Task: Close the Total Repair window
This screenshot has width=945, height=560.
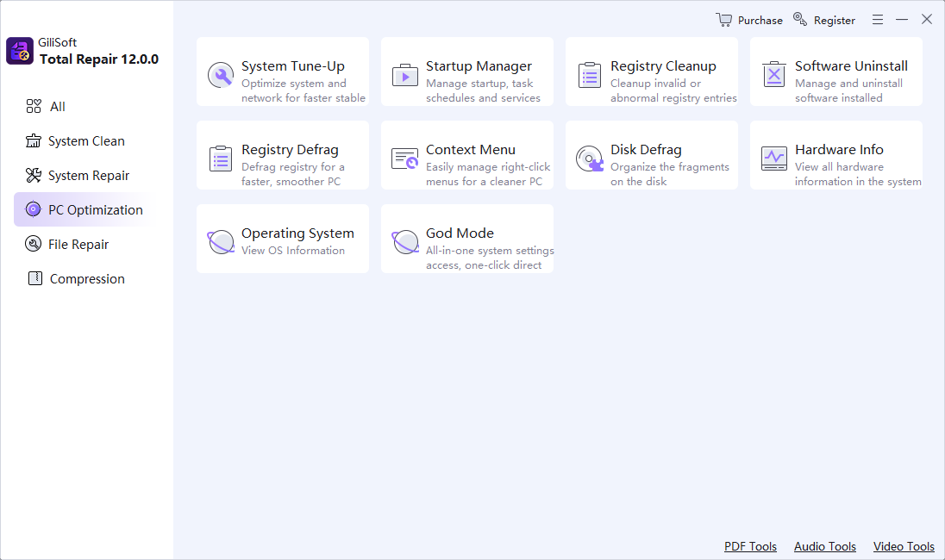Action: tap(927, 19)
